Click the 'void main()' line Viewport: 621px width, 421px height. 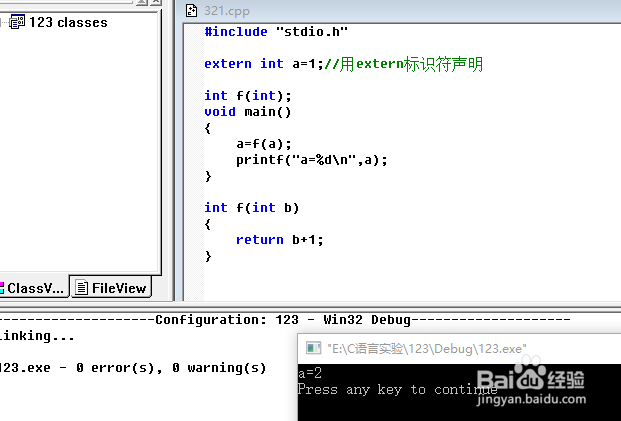(x=248, y=112)
